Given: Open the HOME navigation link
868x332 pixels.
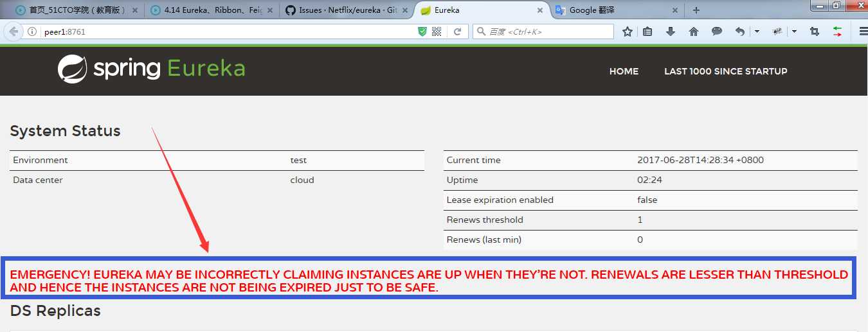Looking at the screenshot, I should [x=624, y=71].
